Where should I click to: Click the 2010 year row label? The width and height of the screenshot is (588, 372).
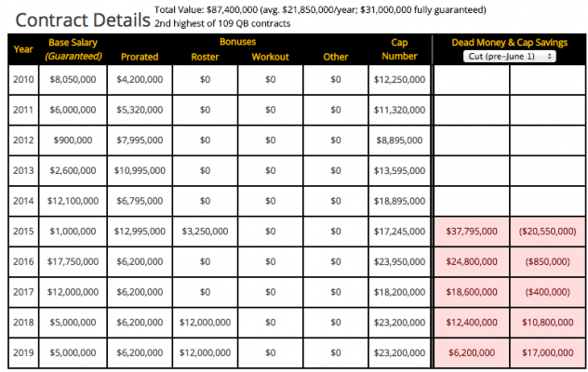pyautogui.click(x=23, y=79)
